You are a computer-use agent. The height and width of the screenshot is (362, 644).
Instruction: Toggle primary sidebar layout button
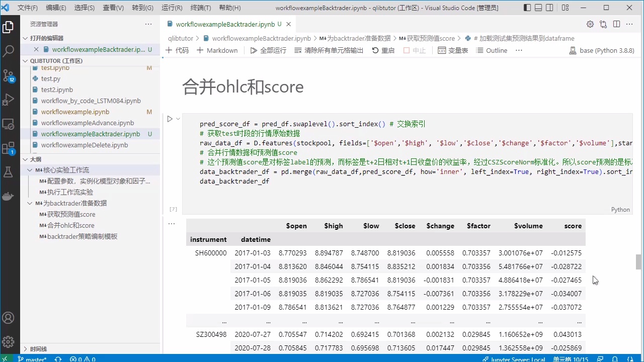coord(527,8)
